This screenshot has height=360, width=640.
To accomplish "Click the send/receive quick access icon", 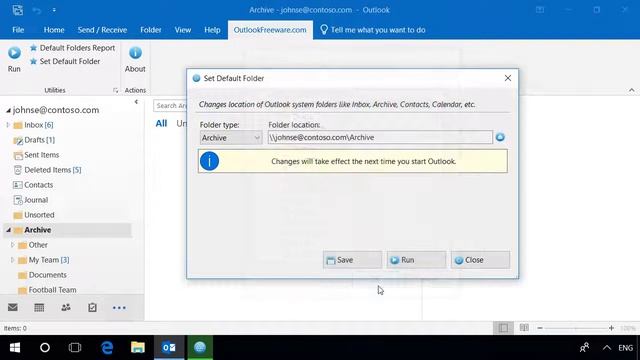I will (18, 10).
